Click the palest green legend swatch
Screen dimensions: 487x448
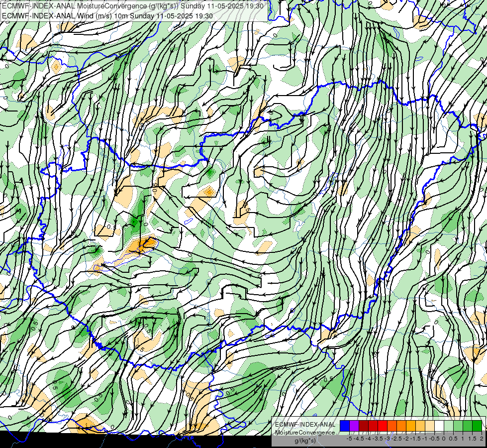pyautogui.click(x=449, y=426)
